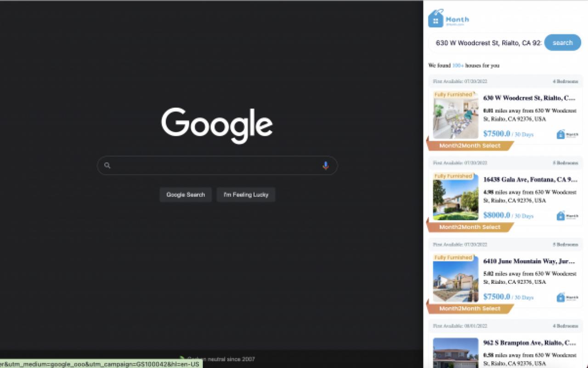Click the $7500.0 price on 630 W Woodcrest listing
The width and height of the screenshot is (588, 368).
click(x=497, y=134)
